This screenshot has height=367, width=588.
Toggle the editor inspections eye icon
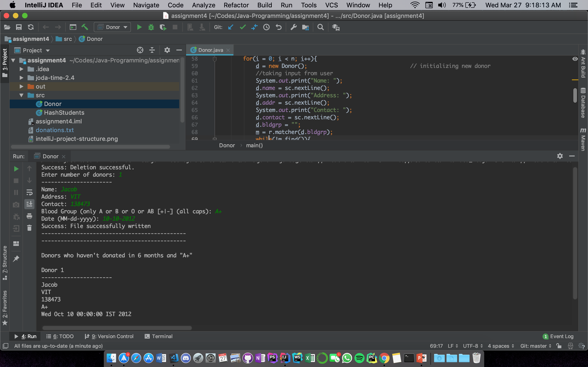tap(575, 59)
